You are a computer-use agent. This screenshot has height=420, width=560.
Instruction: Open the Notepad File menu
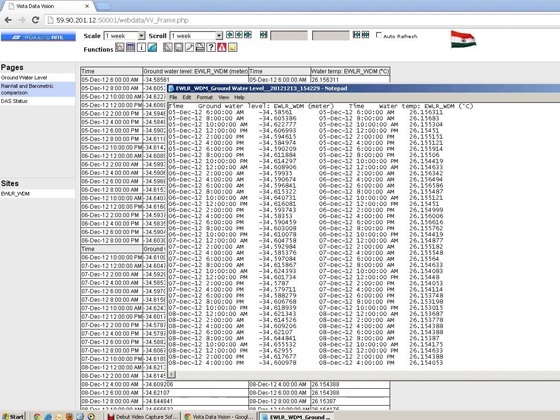tap(173, 97)
